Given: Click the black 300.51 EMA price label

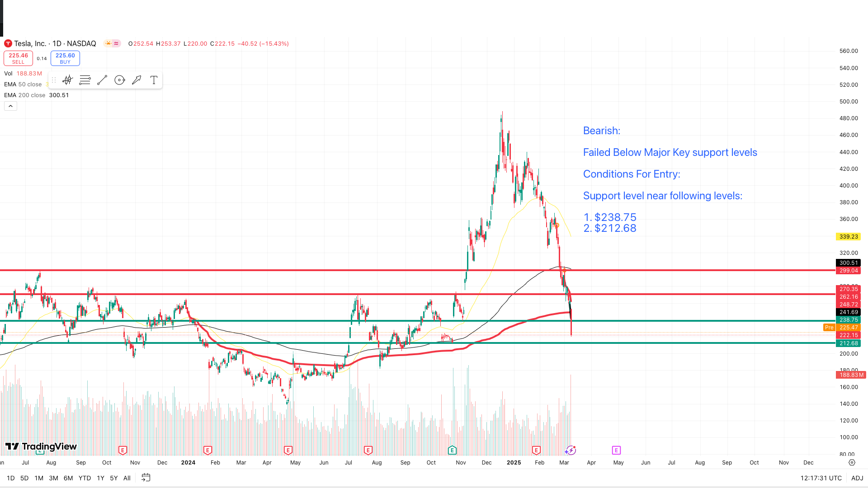Looking at the screenshot, I should [x=848, y=263].
